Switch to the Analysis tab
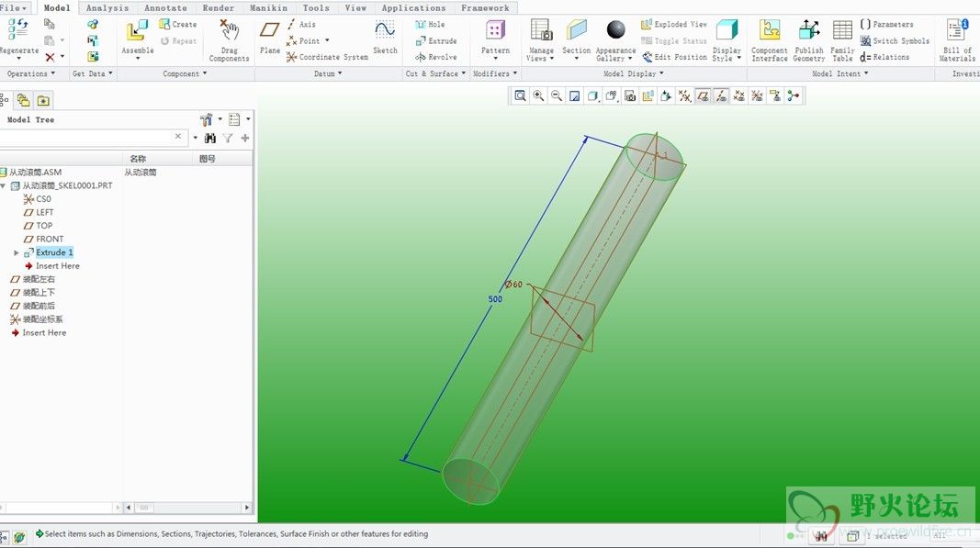 [x=107, y=8]
